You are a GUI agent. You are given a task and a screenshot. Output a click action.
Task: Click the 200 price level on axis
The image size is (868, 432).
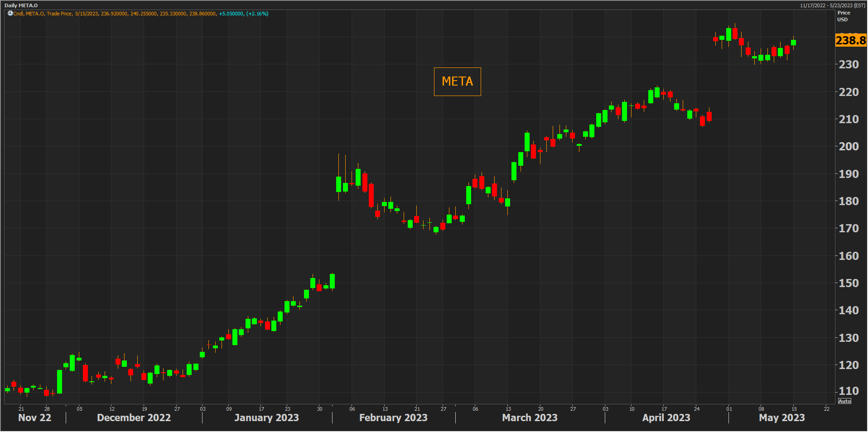coord(849,146)
